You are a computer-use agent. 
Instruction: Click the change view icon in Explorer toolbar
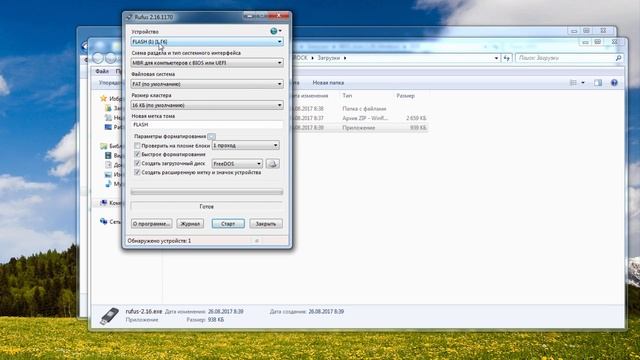tap(573, 83)
